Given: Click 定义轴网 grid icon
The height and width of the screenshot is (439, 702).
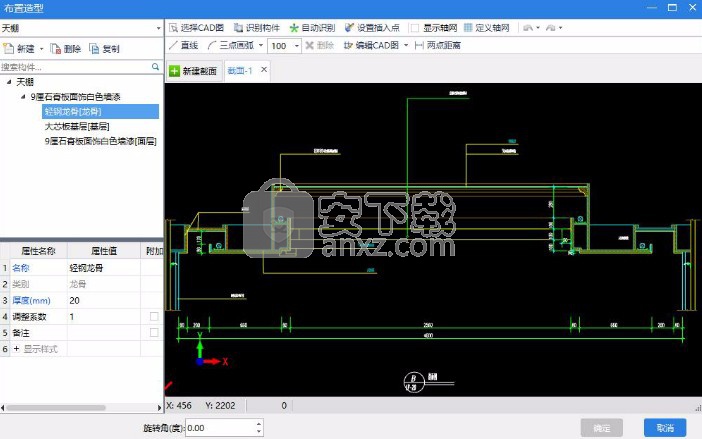Looking at the screenshot, I should pos(468,28).
